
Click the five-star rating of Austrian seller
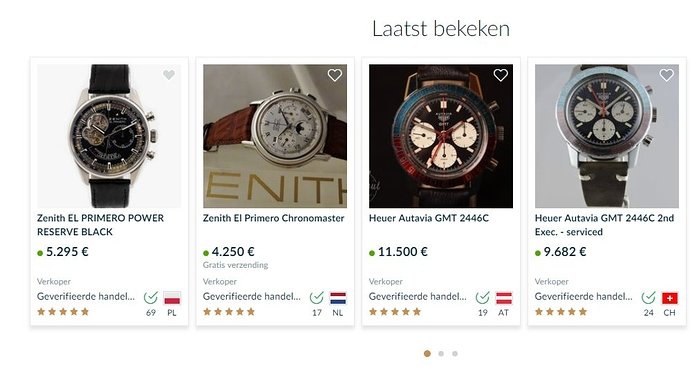click(395, 312)
